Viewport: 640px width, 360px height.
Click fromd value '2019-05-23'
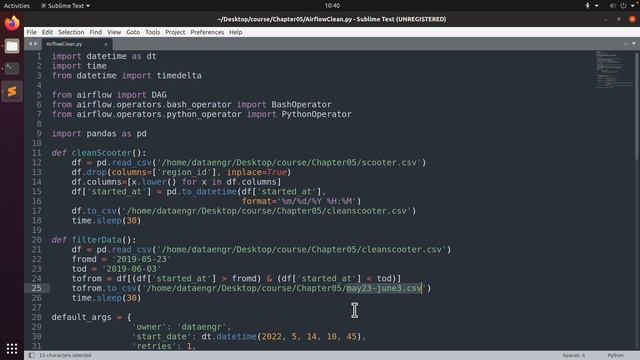click(141, 259)
